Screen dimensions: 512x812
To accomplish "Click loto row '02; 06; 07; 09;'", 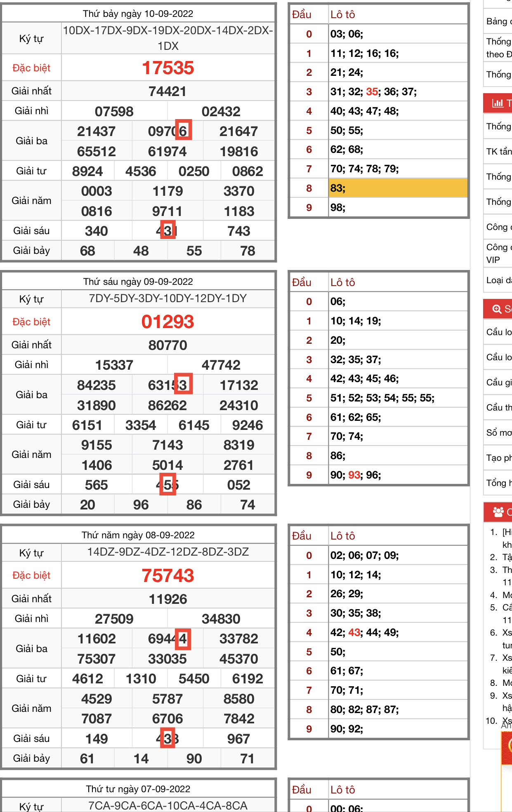I will (x=398, y=555).
